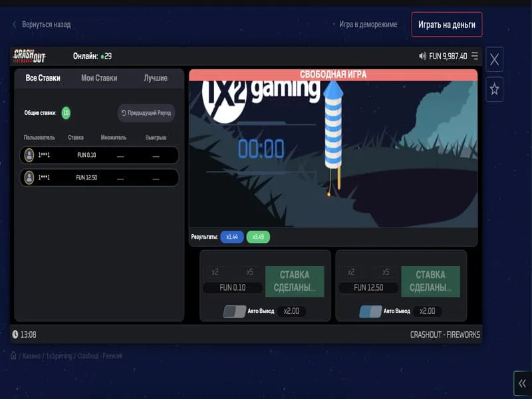Add game to favorites with star icon
The image size is (532, 399).
pos(494,89)
